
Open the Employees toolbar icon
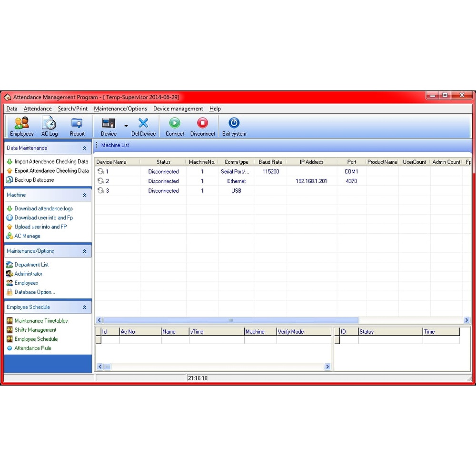pos(21,125)
